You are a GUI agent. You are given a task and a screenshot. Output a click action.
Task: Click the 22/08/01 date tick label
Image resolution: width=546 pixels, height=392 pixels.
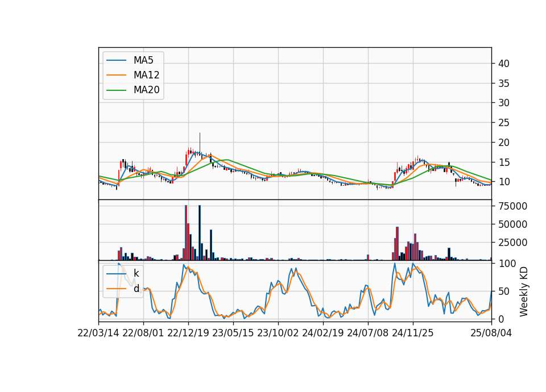[143, 333]
